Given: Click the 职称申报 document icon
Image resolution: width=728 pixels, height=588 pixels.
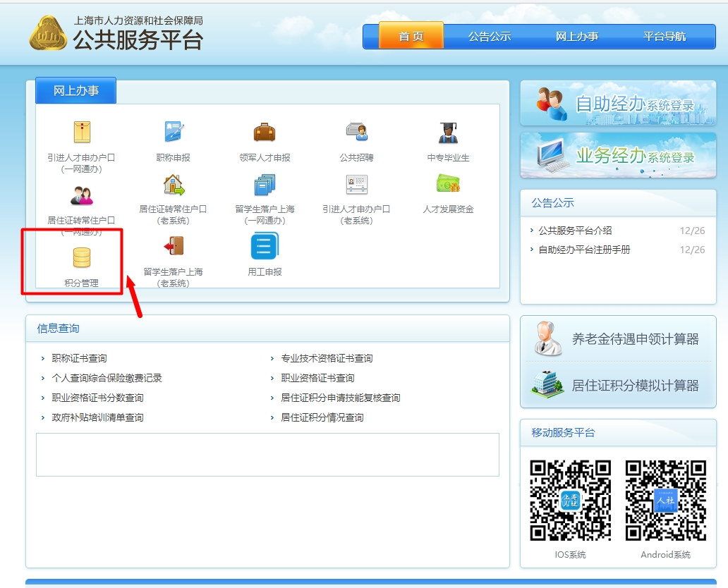Looking at the screenshot, I should [173, 132].
